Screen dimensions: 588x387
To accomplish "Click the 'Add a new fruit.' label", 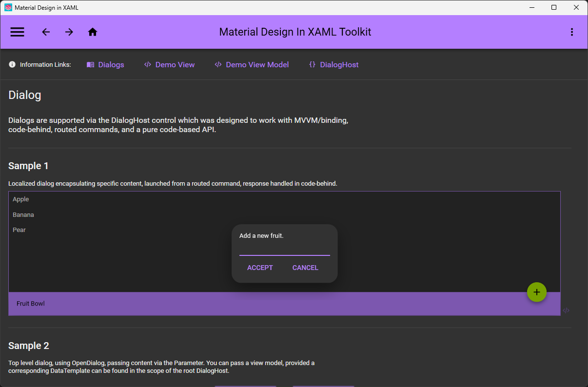I will pyautogui.click(x=261, y=235).
